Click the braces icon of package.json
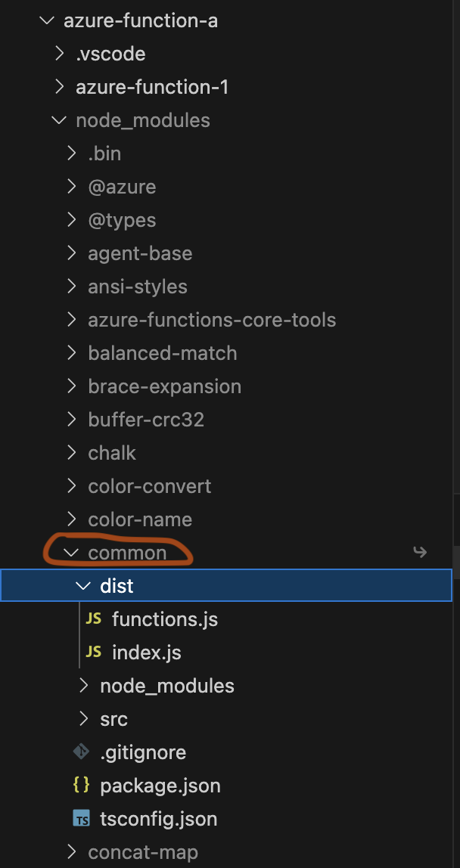 [82, 785]
